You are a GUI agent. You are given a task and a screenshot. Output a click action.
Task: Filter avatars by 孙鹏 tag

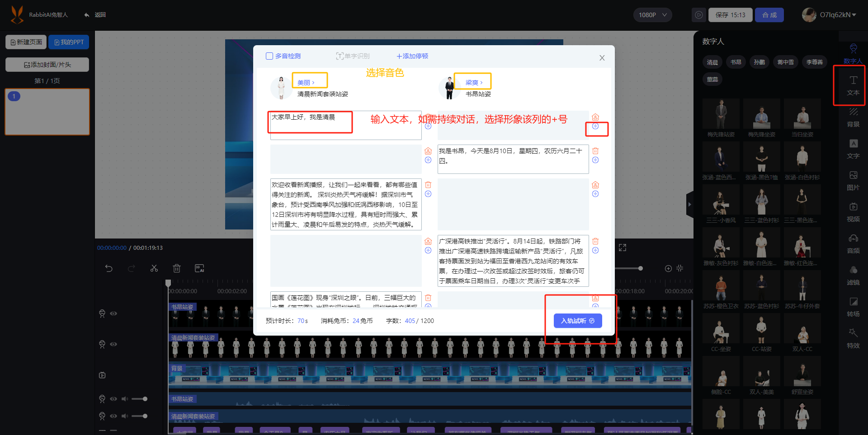coord(759,62)
